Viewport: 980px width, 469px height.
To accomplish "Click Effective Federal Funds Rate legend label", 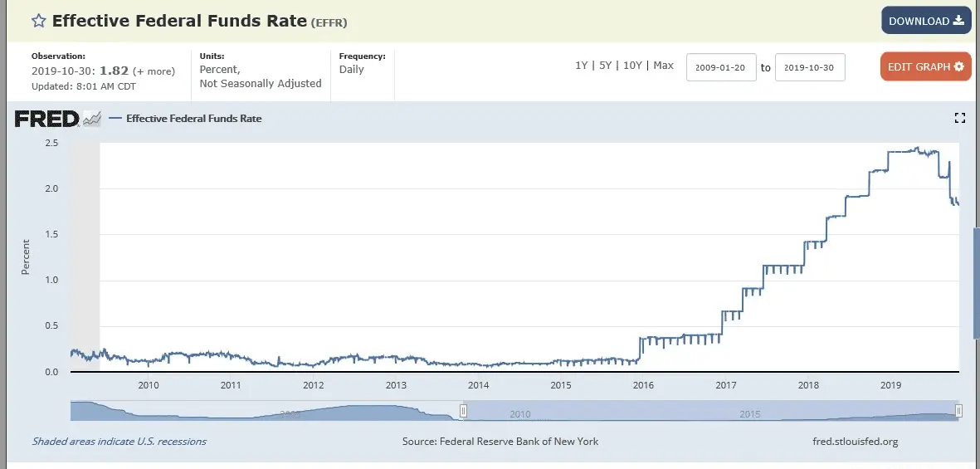I will click(x=193, y=119).
